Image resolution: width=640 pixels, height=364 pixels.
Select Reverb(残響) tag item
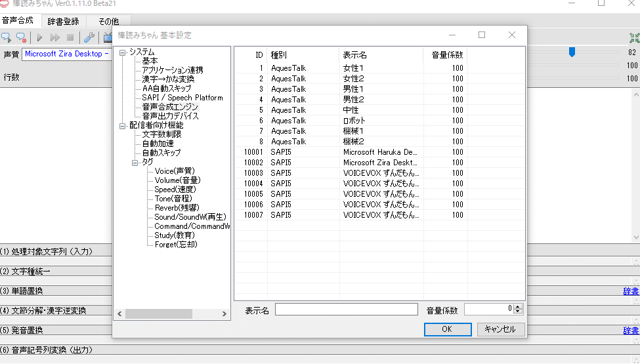point(177,208)
